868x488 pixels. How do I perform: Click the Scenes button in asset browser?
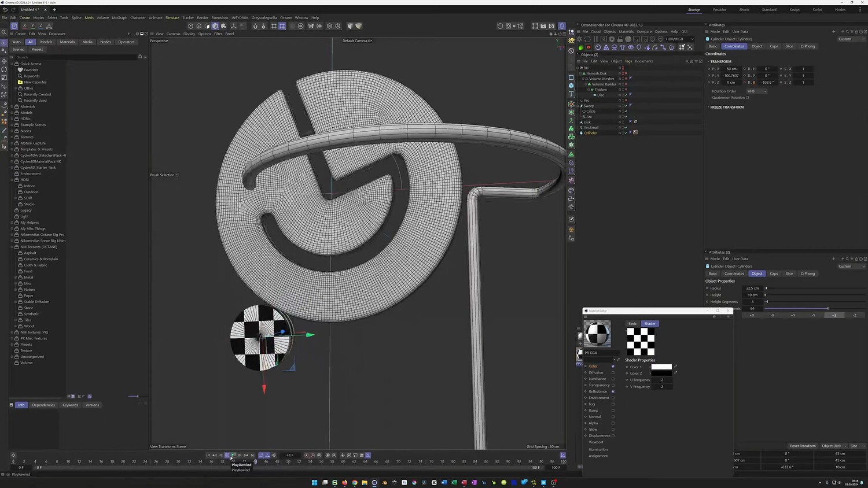coord(19,50)
